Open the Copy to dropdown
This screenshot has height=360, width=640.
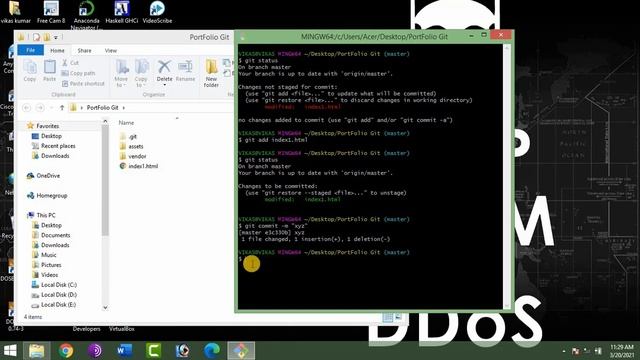pos(141,73)
